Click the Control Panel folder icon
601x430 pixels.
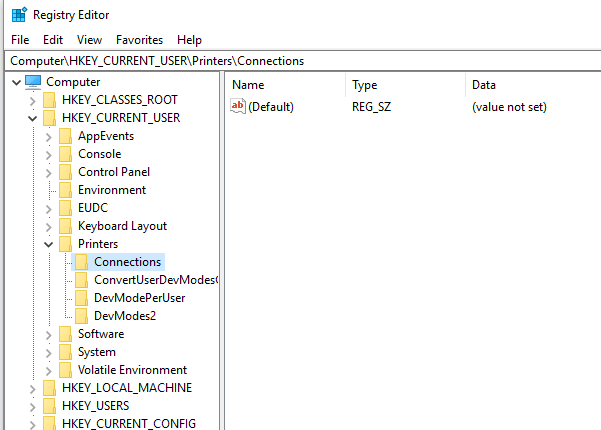66,172
